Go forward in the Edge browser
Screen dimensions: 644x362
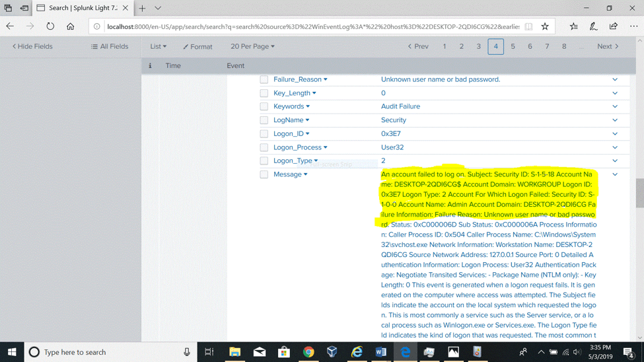30,26
